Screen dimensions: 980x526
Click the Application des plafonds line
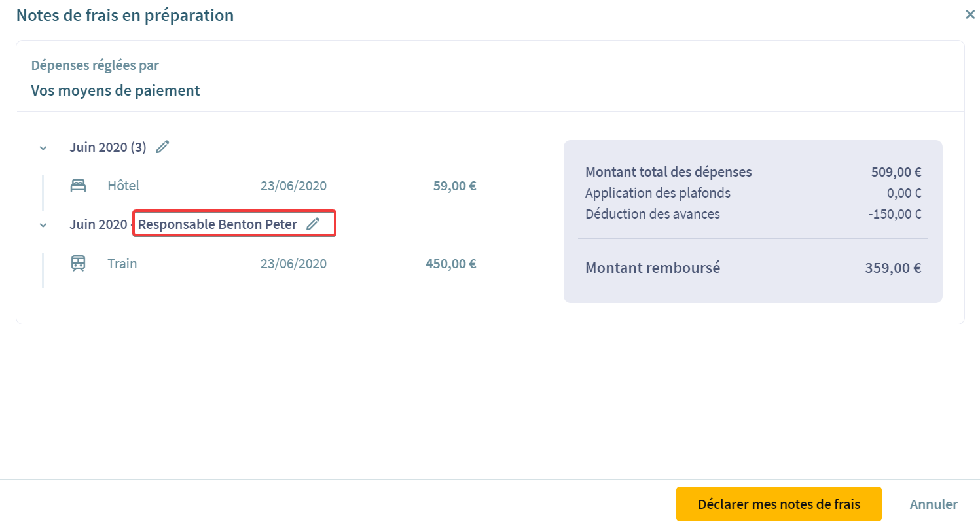pyautogui.click(x=753, y=193)
